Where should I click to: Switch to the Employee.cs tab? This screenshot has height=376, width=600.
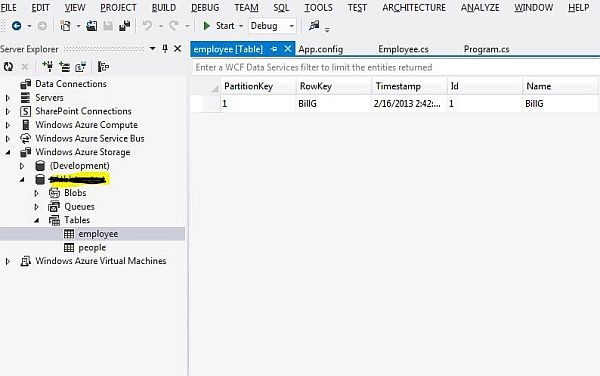[403, 49]
